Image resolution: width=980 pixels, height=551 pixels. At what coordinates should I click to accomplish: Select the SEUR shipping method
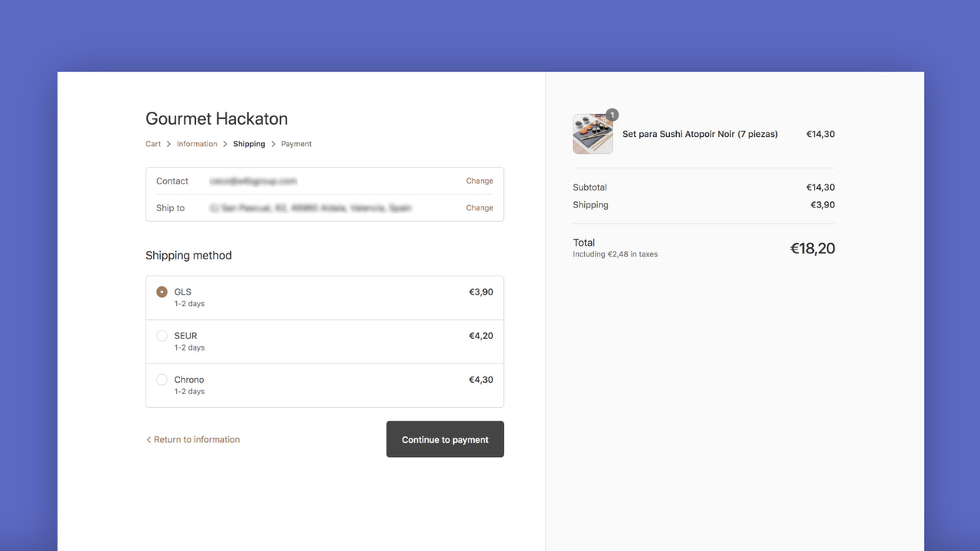pos(162,335)
